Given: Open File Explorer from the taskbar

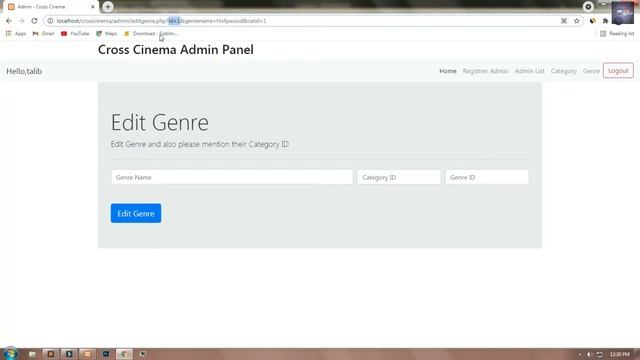Looking at the screenshot, I should (32, 354).
